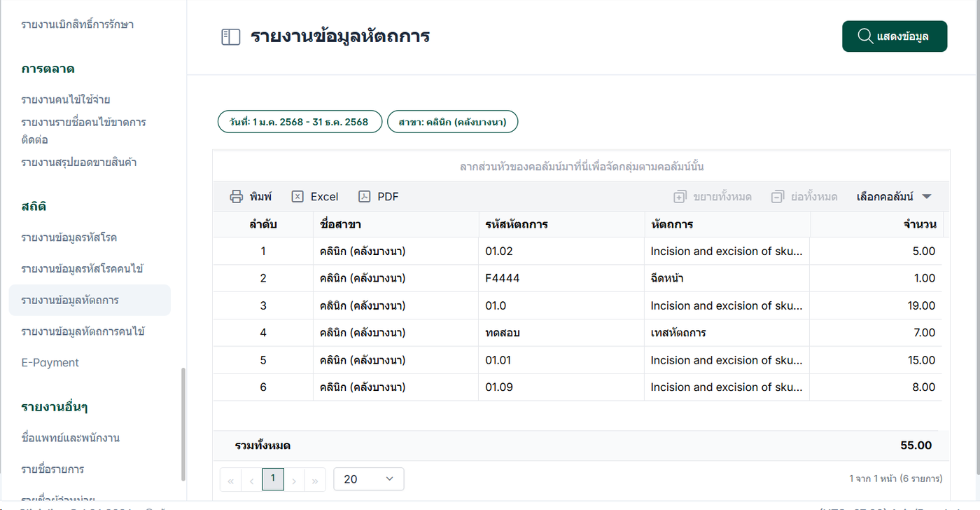This screenshot has width=980, height=510.
Task: Click the PDF export icon
Action: 364,197
